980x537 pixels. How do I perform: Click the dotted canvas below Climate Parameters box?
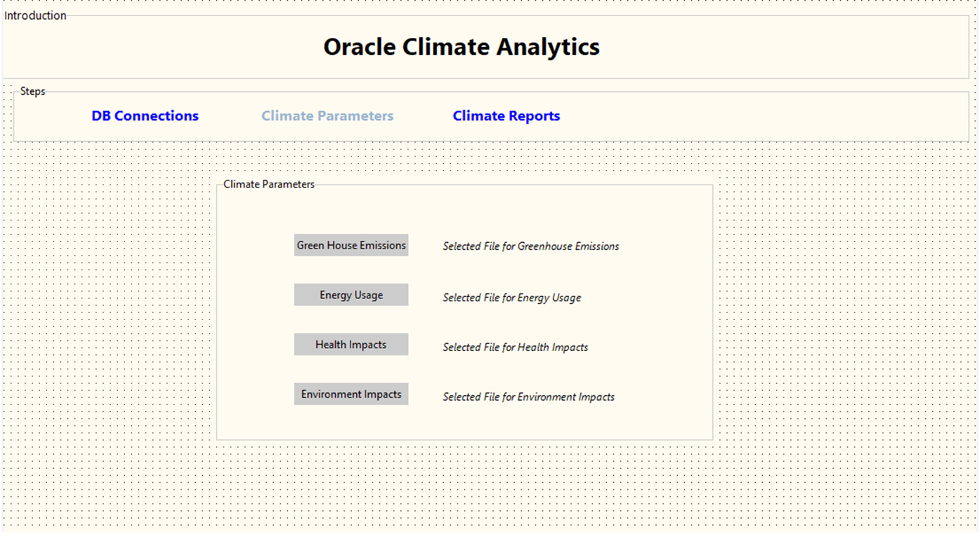[x=464, y=484]
